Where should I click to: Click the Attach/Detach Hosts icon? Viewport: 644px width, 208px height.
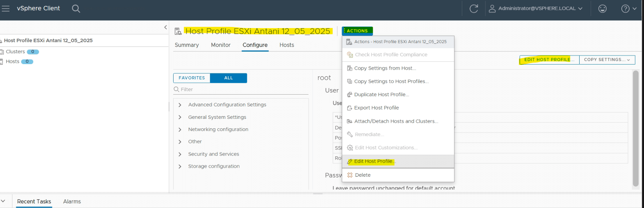pos(349,121)
